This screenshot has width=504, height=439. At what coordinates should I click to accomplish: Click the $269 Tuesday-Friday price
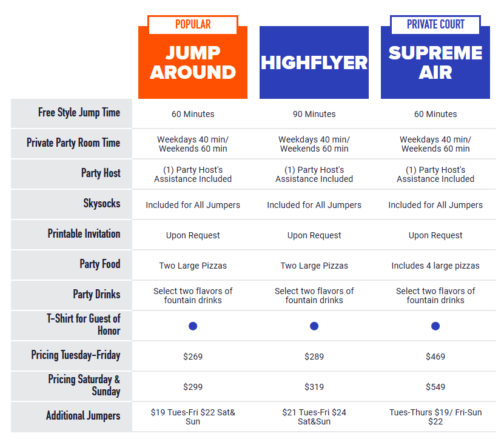click(193, 357)
